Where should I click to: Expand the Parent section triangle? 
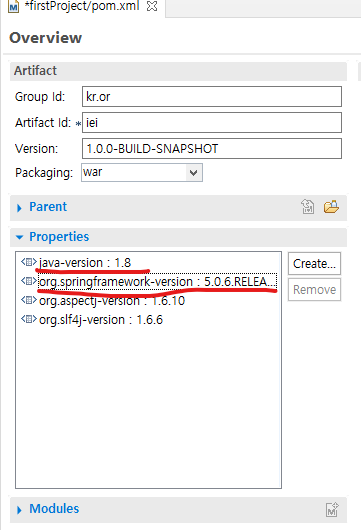(19, 208)
